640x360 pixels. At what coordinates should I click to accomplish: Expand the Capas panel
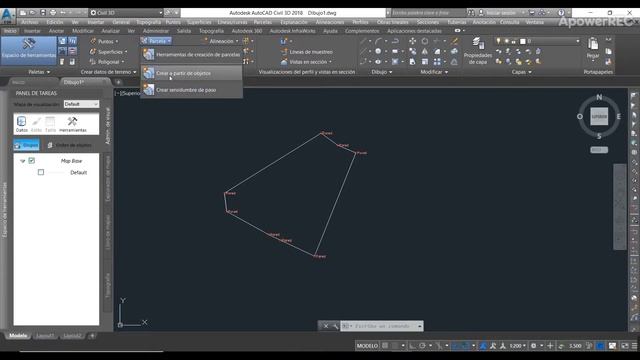[521, 72]
